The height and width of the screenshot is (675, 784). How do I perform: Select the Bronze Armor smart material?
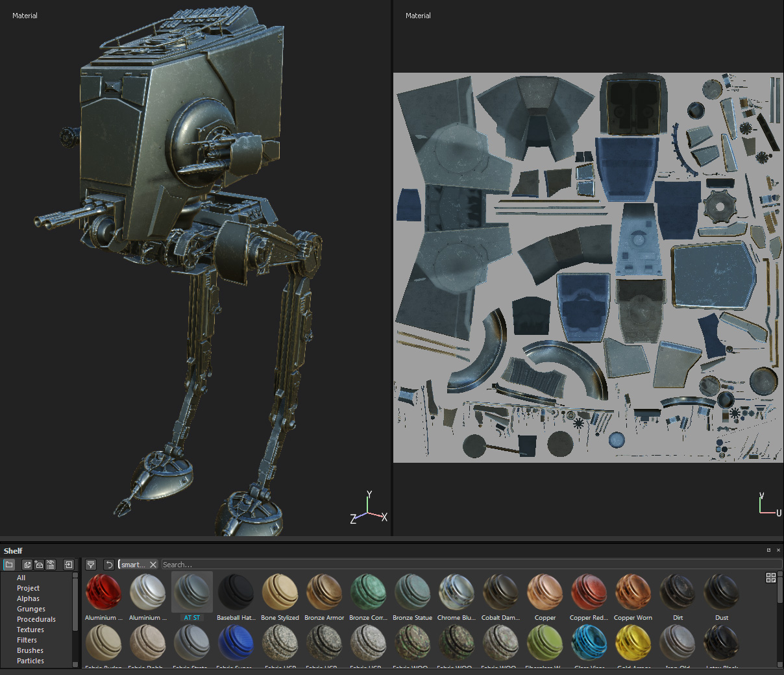324,597
